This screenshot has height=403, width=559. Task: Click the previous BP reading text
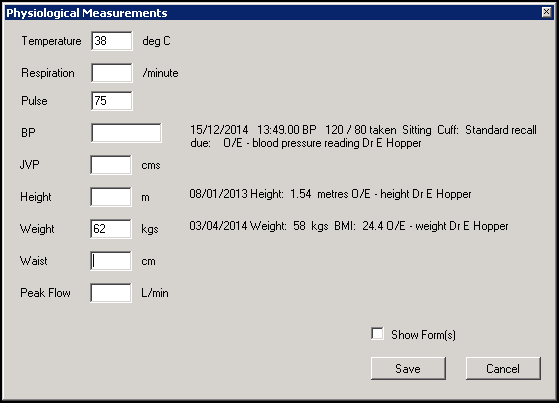tap(363, 136)
